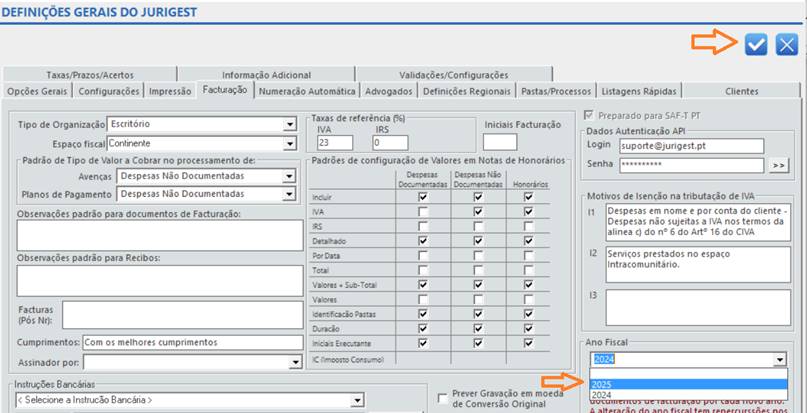Toggle IVA for Honorários column
807x413 pixels.
coord(529,212)
